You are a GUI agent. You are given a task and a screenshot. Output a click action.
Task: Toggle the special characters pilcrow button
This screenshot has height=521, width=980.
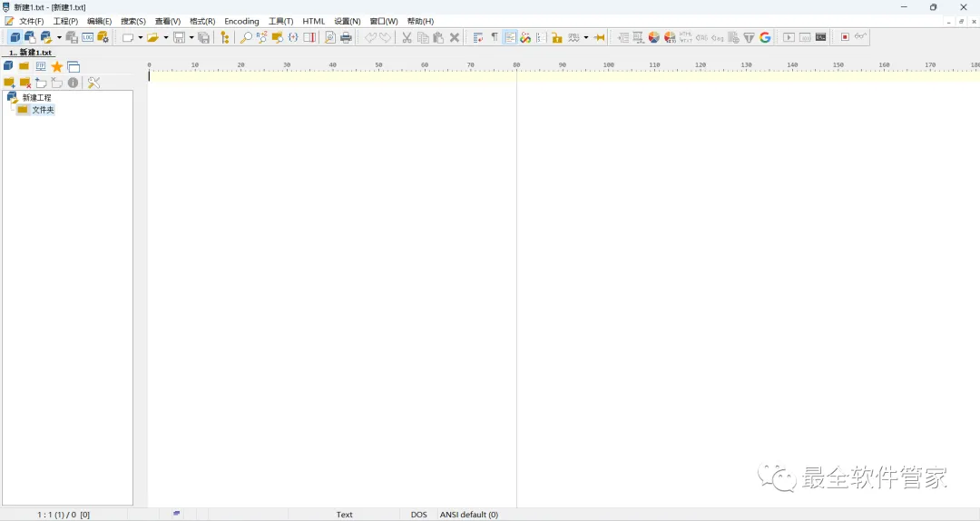coord(495,37)
